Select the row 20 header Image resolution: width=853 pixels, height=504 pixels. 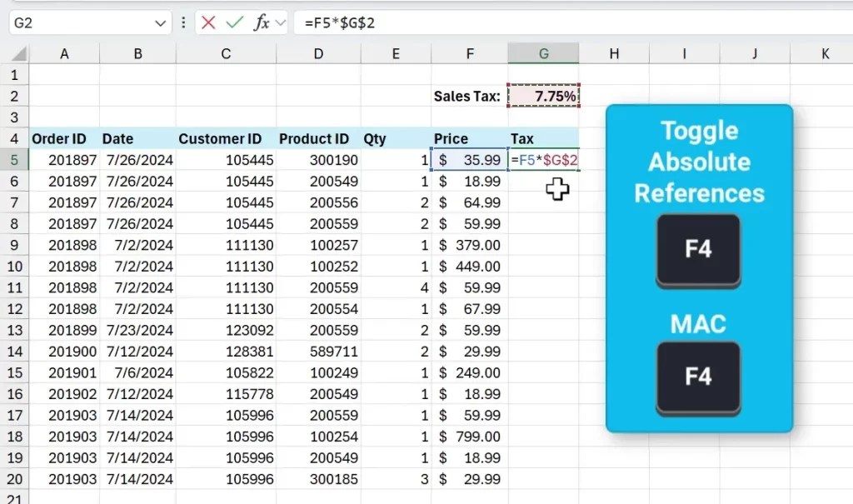[x=17, y=479]
